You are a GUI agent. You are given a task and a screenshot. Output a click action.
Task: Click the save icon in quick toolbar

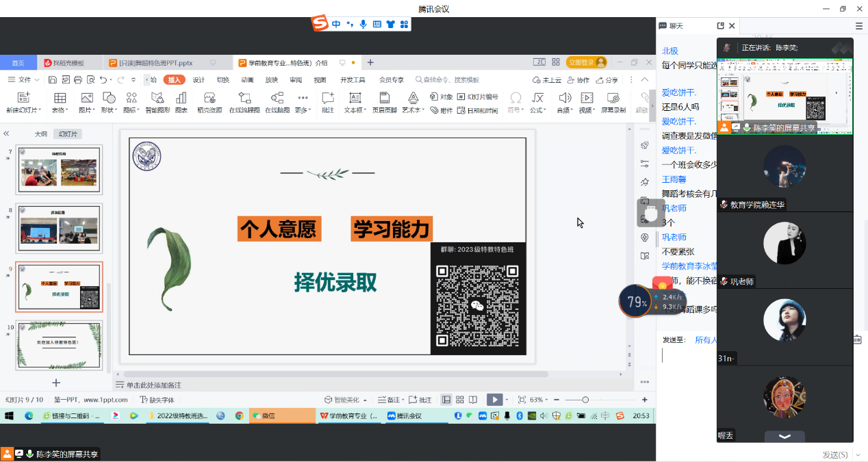[x=53, y=80]
